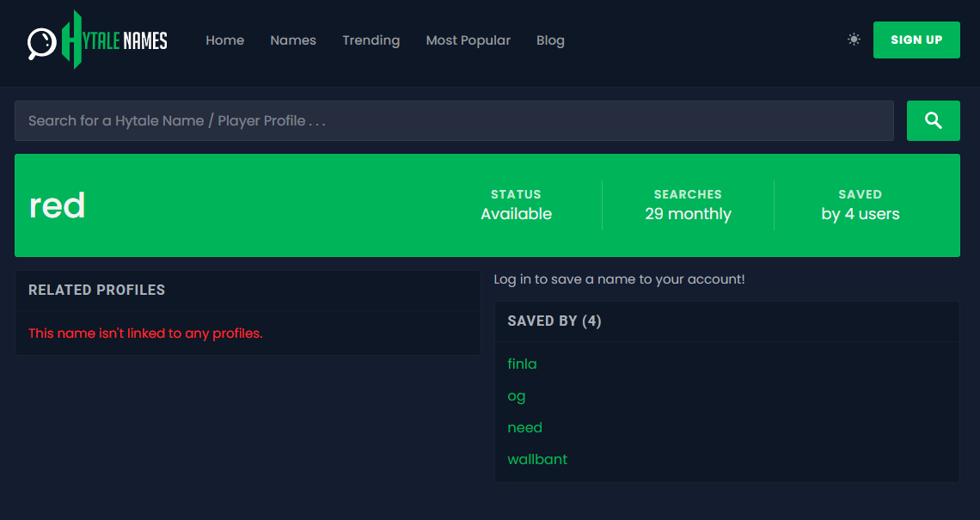Click the "29 monthly" searches value
This screenshot has height=520, width=980.
[x=688, y=214]
